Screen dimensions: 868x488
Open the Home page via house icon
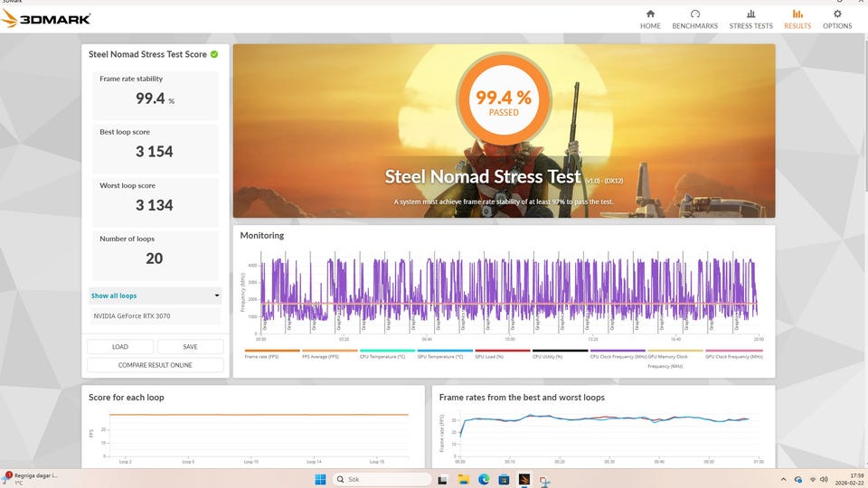650,19
